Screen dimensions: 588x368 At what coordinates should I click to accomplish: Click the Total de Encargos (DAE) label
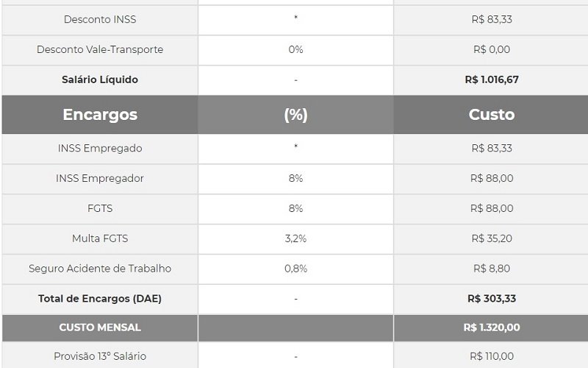100,299
